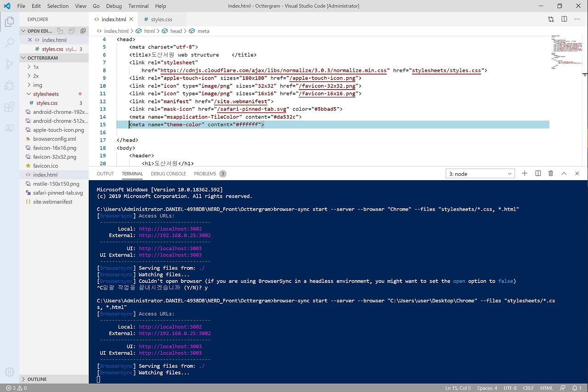Open the terminal selector dropdown '3: node'
588x392 pixels.
pos(480,174)
